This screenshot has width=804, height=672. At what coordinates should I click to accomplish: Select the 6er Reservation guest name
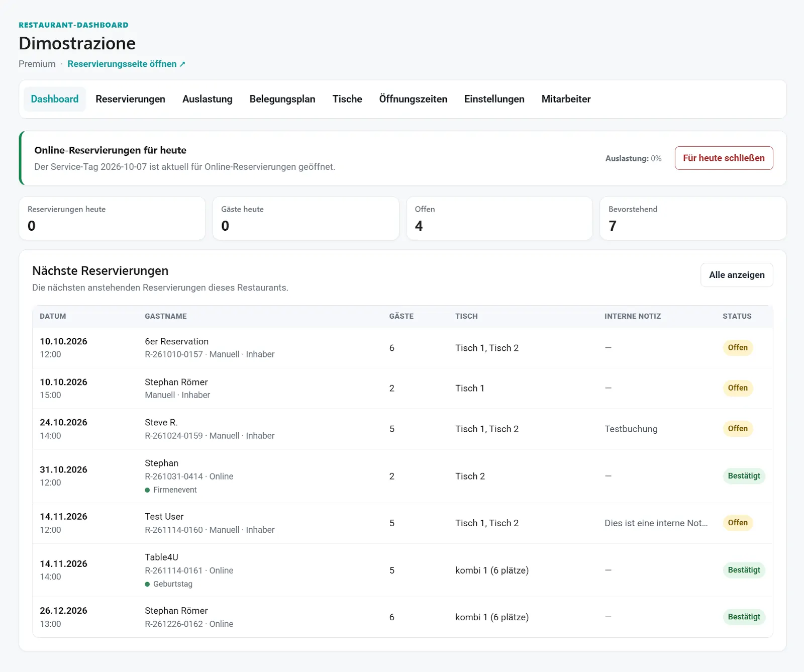pyautogui.click(x=176, y=341)
